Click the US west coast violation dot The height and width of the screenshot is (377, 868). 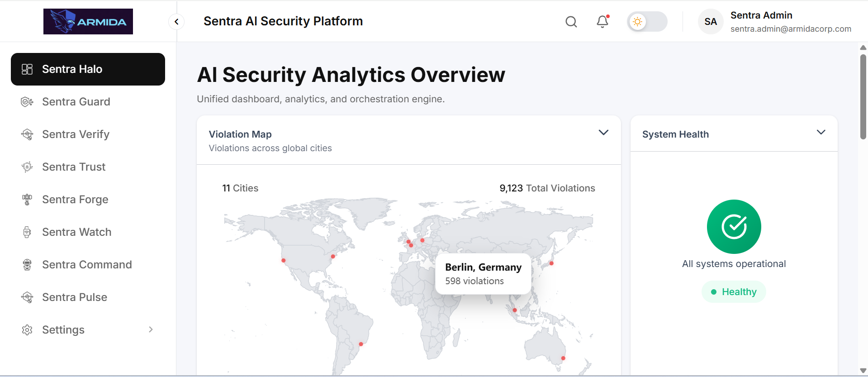coord(284,261)
